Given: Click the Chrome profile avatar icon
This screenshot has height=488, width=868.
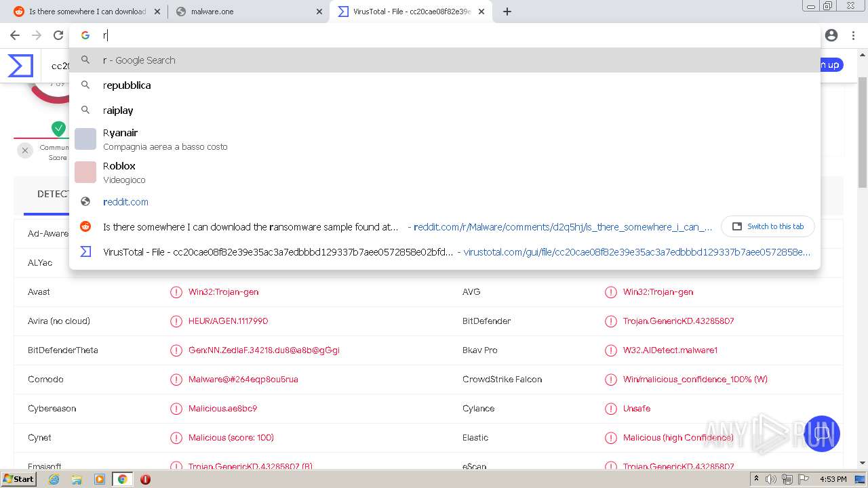Looking at the screenshot, I should 831,35.
